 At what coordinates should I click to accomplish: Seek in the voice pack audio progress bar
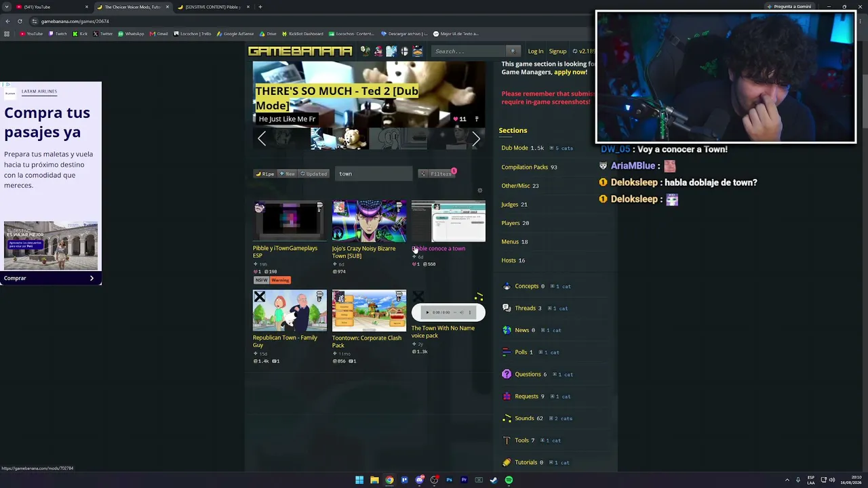tap(455, 312)
